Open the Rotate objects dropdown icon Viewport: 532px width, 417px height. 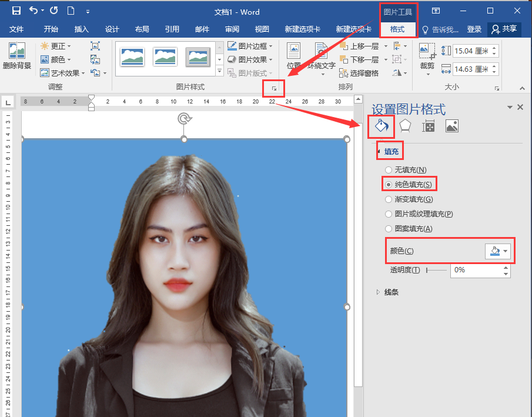pyautogui.click(x=400, y=73)
